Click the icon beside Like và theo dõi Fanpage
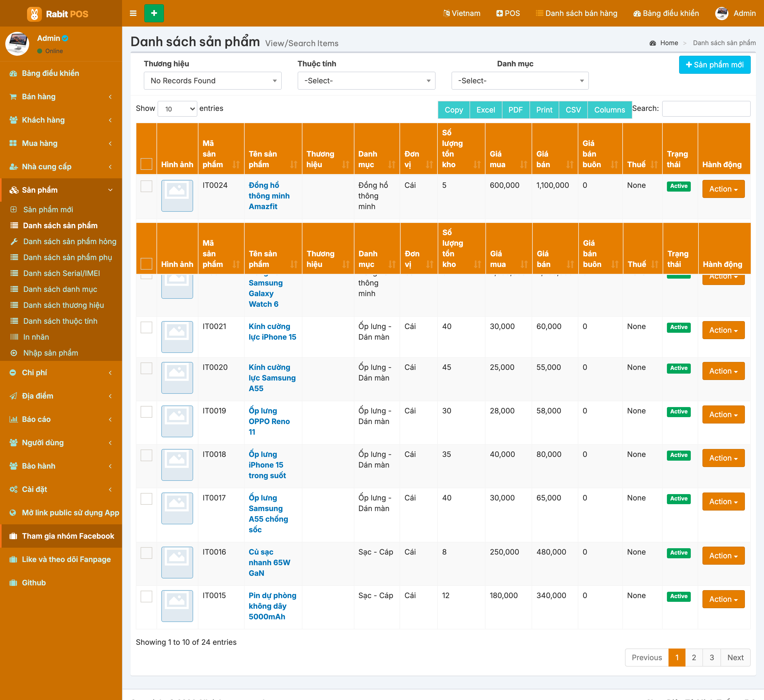Image resolution: width=764 pixels, height=700 pixels. coord(13,559)
